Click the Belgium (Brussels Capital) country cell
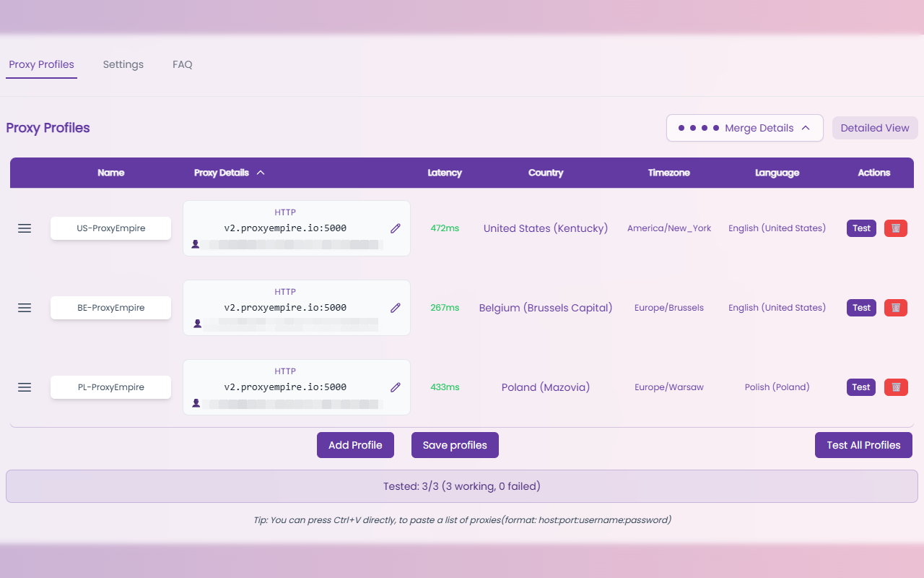 tap(546, 308)
